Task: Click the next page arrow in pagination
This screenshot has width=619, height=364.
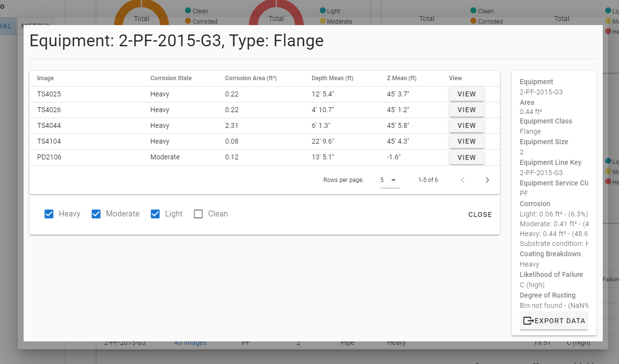Action: pyautogui.click(x=487, y=180)
